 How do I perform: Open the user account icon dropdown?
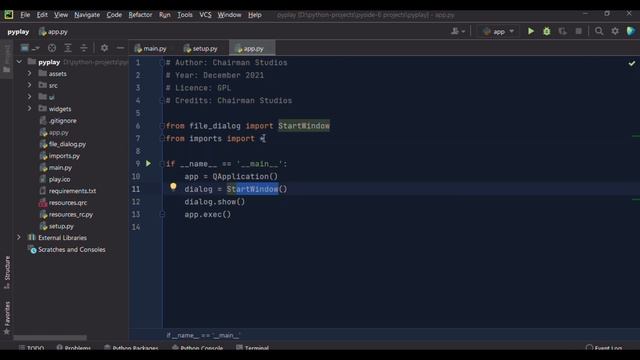click(x=458, y=31)
